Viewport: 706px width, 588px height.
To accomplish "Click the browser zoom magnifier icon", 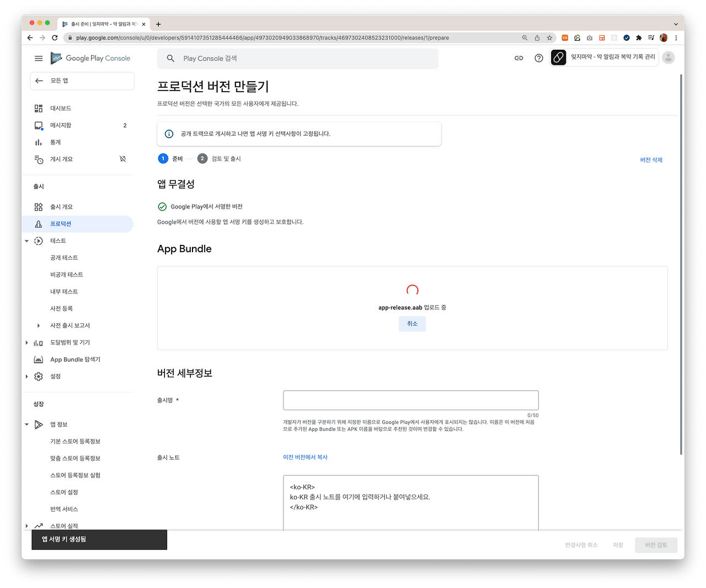I will point(525,38).
